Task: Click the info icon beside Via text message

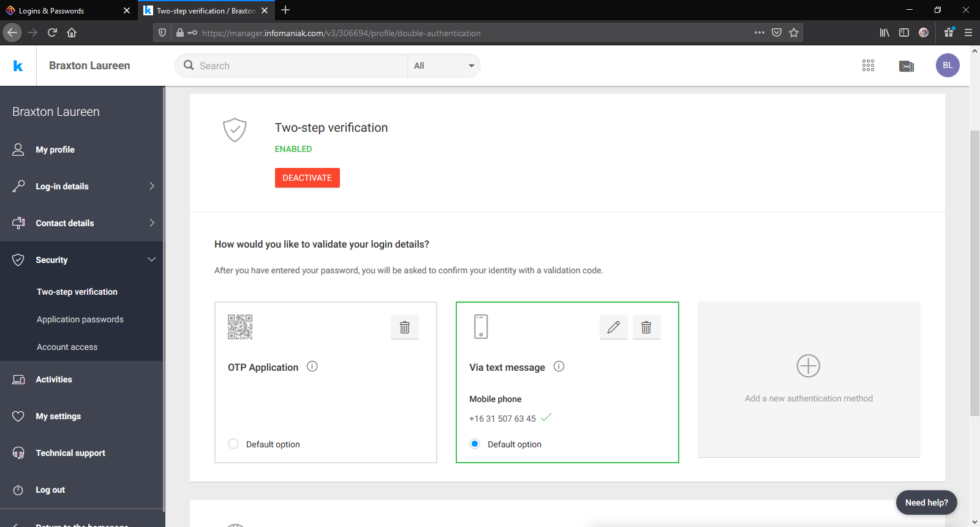Action: 559,366
